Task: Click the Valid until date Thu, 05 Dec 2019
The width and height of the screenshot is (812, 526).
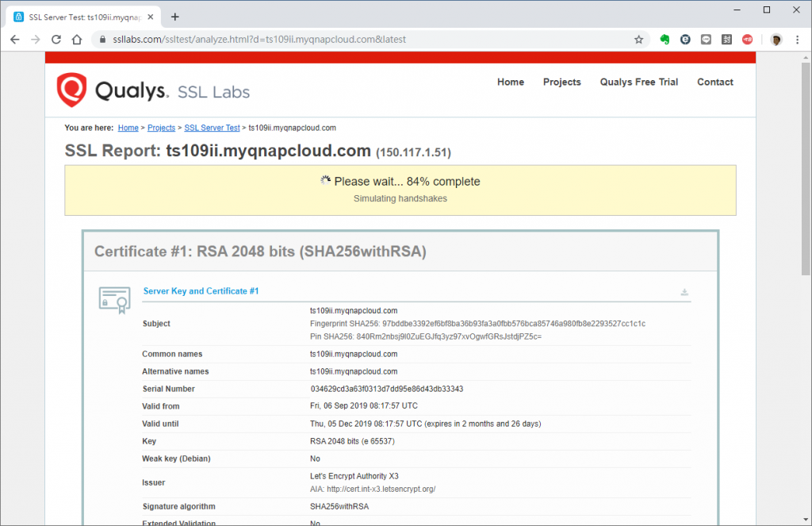Action: pos(425,424)
